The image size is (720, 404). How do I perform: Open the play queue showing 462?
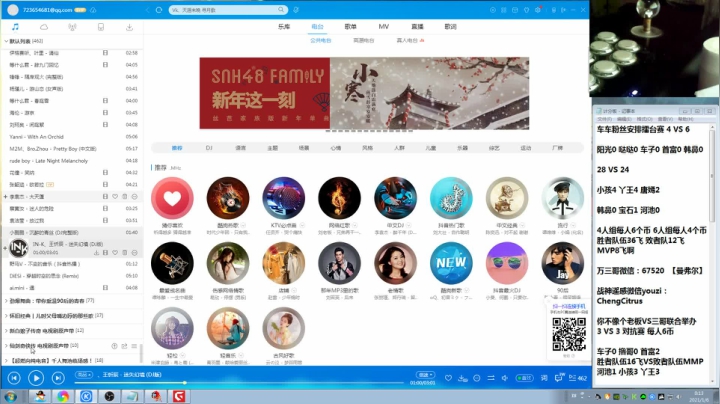click(x=578, y=378)
